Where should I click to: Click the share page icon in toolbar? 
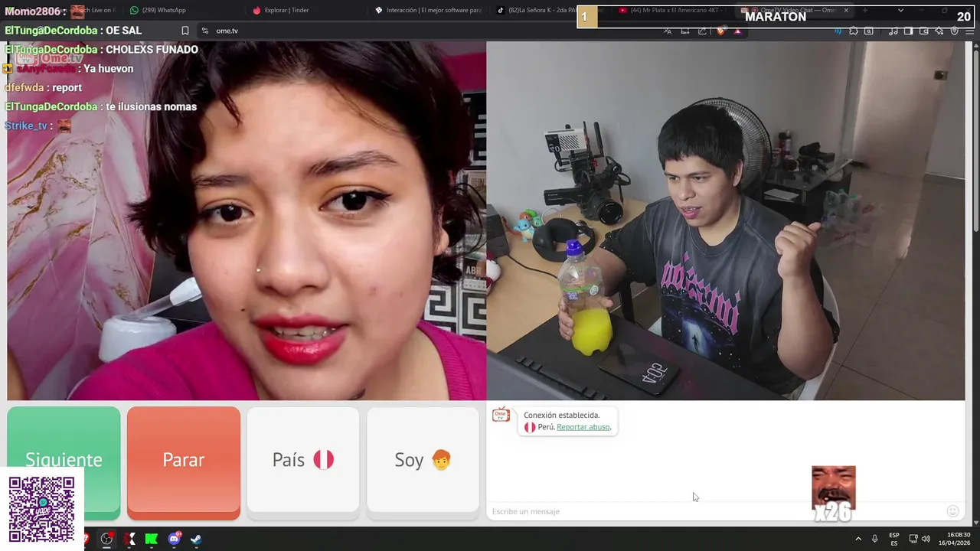(x=702, y=31)
